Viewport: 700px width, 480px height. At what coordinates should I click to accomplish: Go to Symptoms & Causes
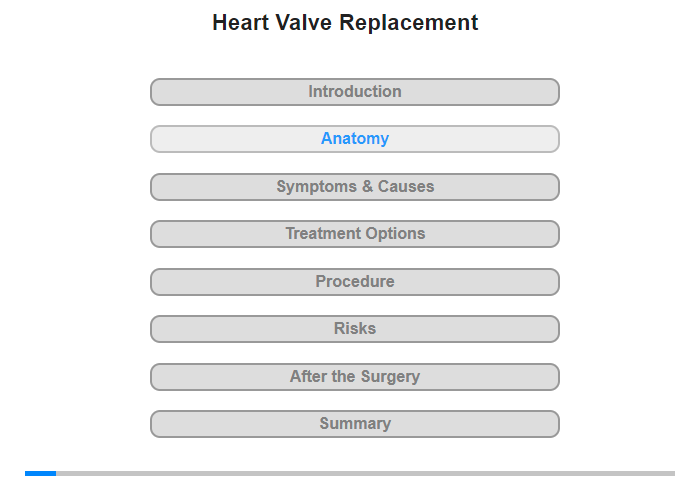click(x=355, y=187)
